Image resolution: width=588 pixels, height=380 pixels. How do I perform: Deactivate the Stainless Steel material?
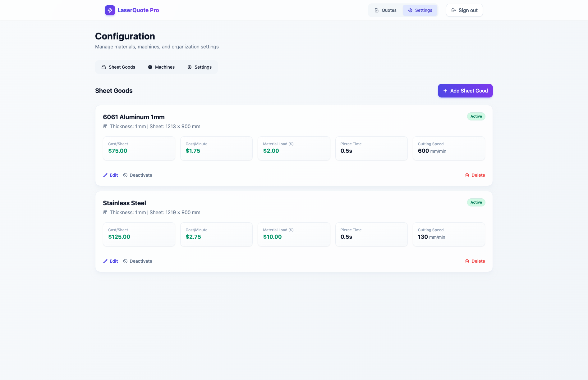coord(137,261)
